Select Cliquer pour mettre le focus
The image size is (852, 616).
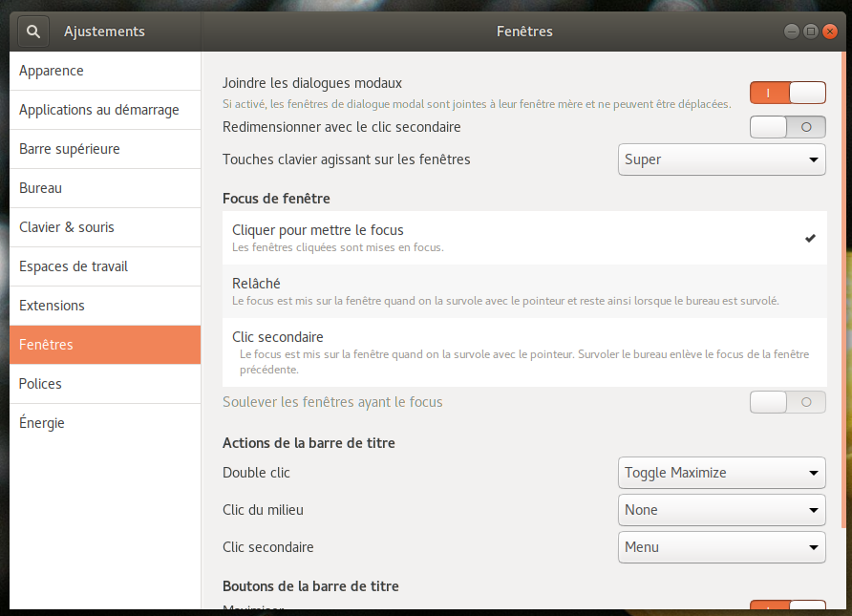click(524, 238)
